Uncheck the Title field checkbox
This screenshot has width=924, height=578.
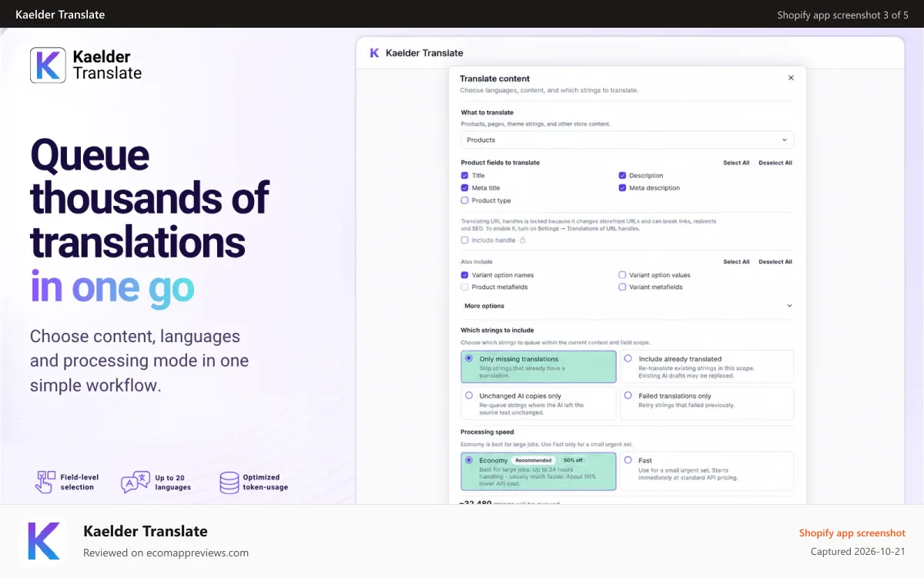[464, 176]
